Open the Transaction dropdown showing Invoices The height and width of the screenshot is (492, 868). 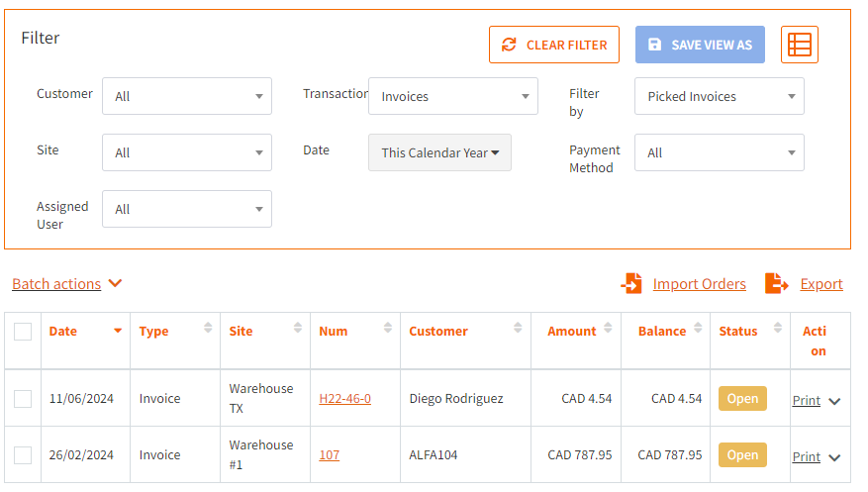(x=453, y=96)
